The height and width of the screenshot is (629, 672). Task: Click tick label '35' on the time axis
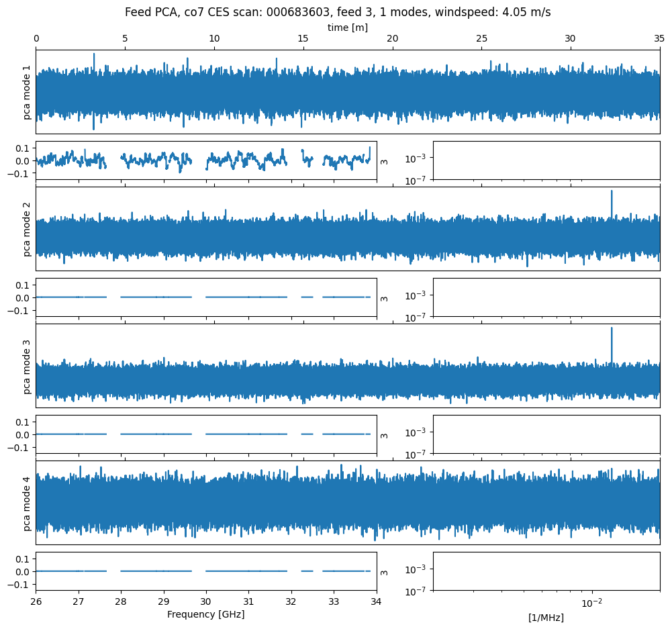659,39
